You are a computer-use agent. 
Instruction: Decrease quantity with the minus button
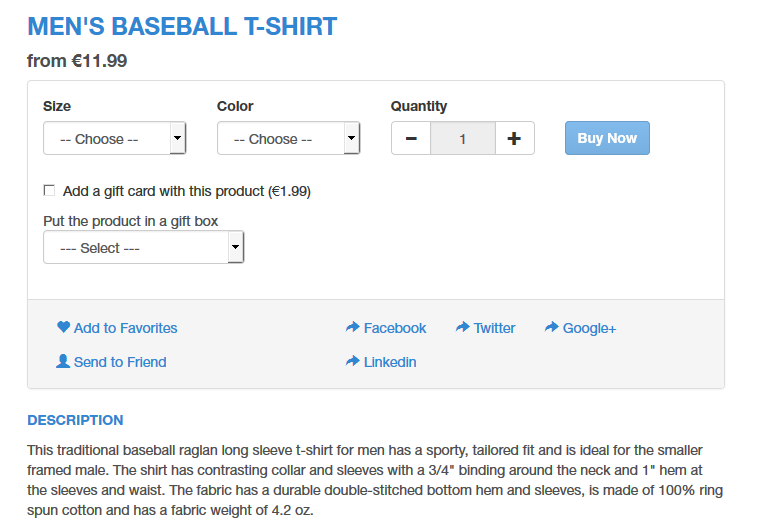point(411,138)
